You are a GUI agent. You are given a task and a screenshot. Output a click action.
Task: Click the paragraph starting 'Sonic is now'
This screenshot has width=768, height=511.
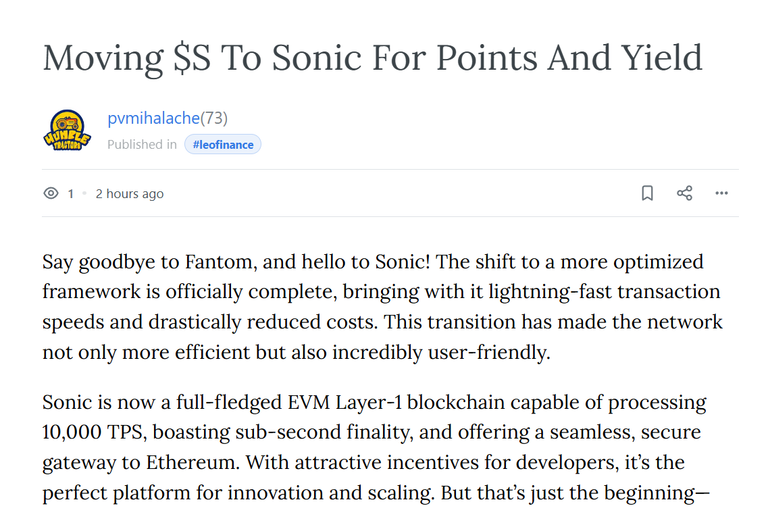(x=376, y=447)
